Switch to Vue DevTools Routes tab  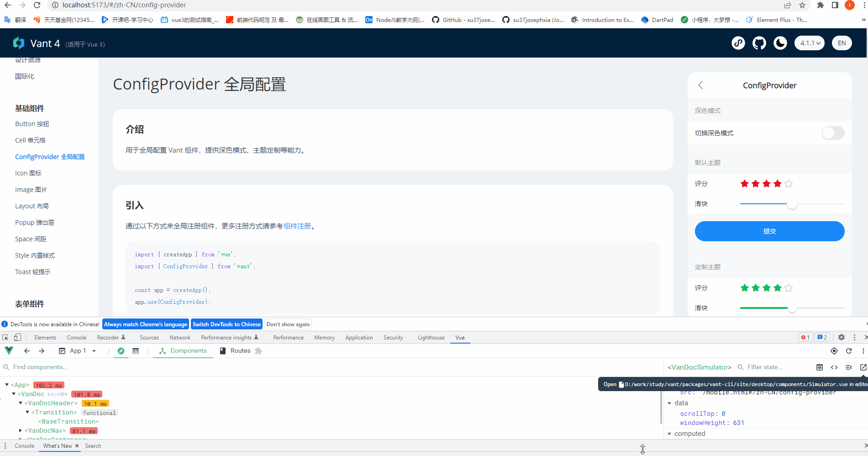[235, 351]
